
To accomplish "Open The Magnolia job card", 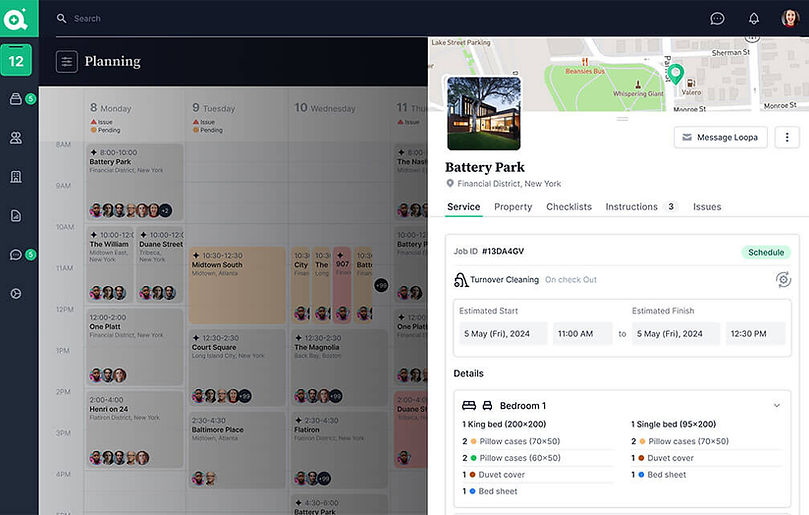I will coord(338,367).
